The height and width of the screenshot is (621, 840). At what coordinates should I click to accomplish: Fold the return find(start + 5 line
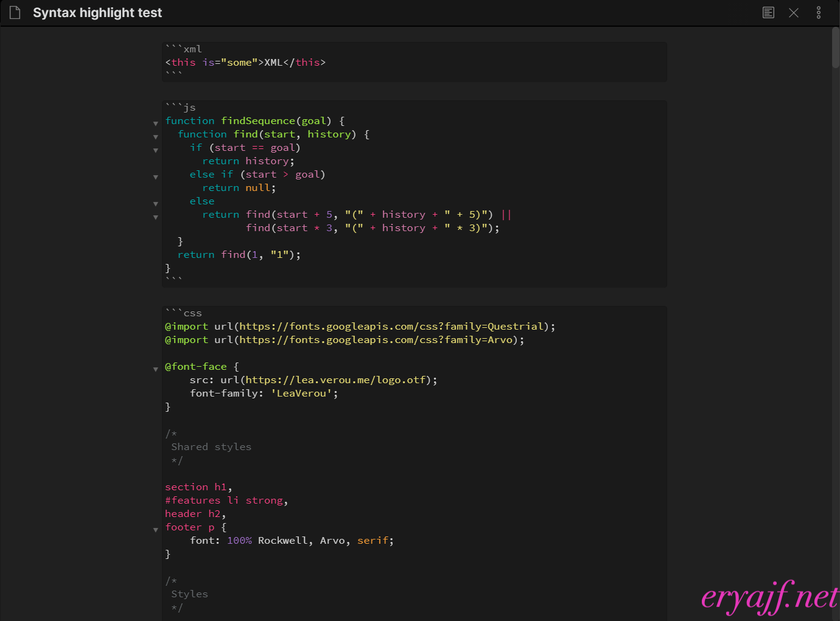tap(156, 217)
